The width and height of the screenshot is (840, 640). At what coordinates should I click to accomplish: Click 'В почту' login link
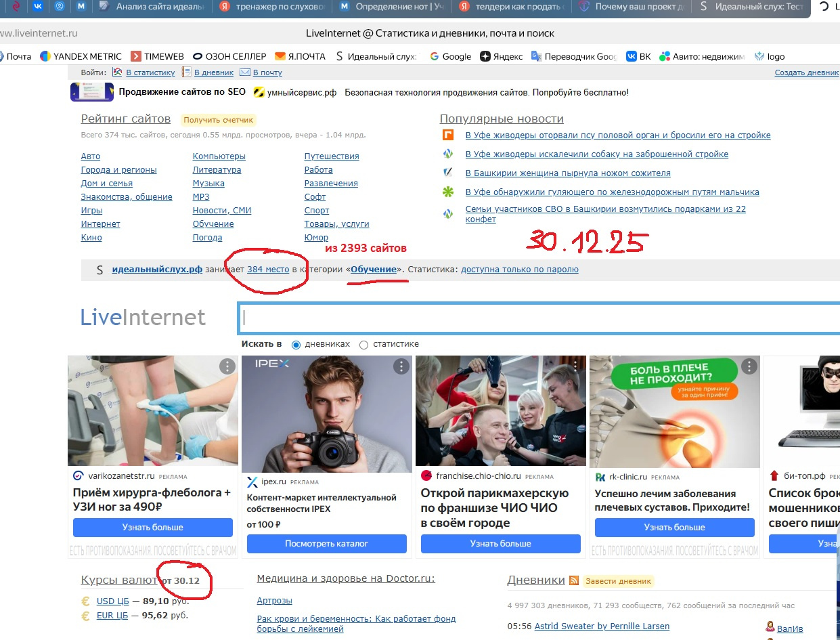coord(268,72)
